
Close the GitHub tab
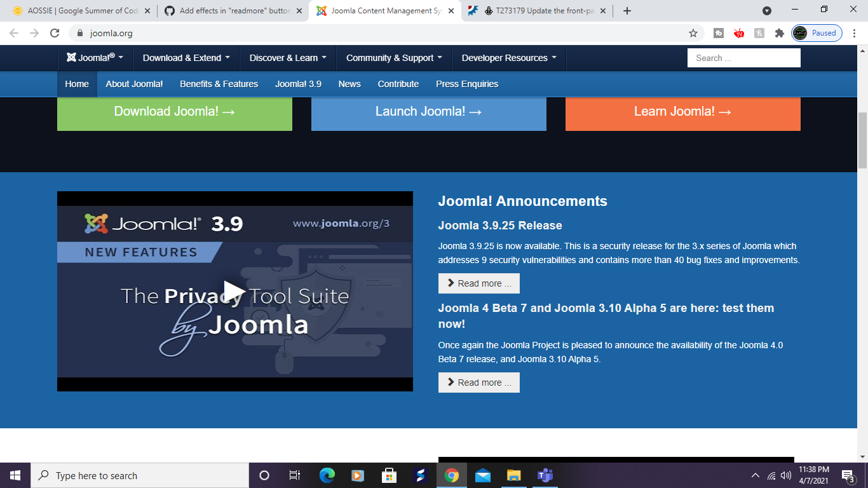click(x=299, y=11)
